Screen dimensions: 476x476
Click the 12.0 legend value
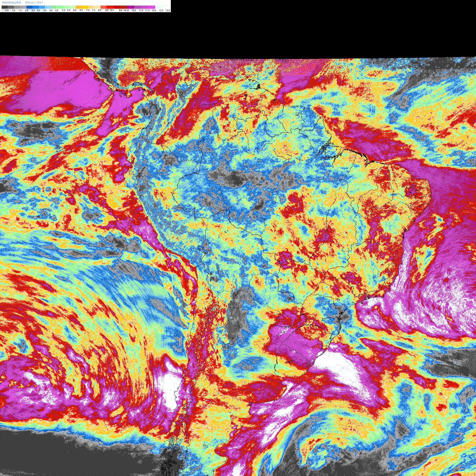pyautogui.click(x=154, y=10)
